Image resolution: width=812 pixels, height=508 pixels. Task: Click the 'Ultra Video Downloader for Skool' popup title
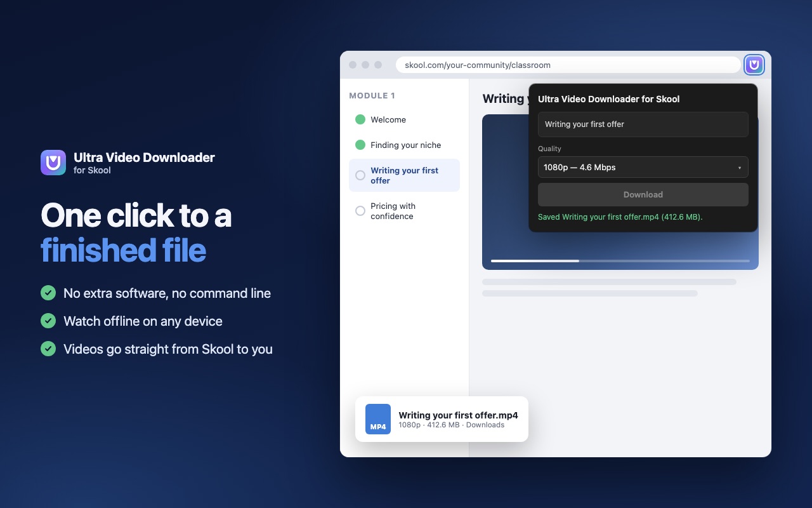click(609, 99)
